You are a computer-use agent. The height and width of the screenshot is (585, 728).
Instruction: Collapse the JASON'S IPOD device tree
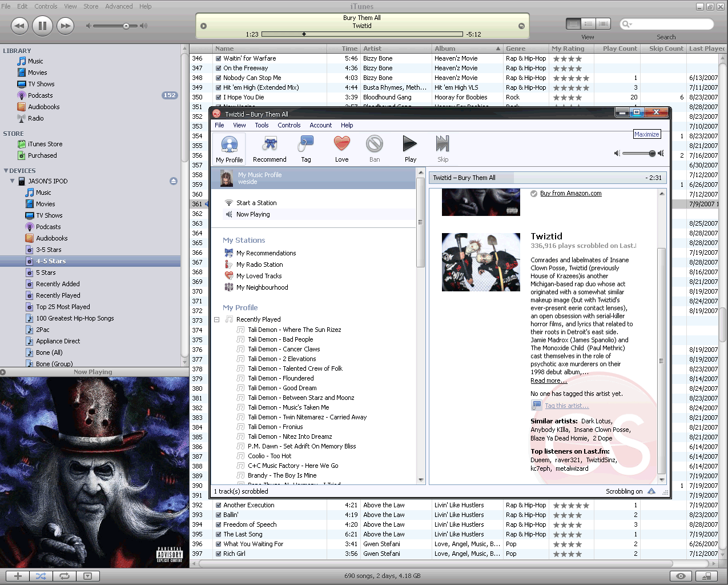tap(13, 181)
